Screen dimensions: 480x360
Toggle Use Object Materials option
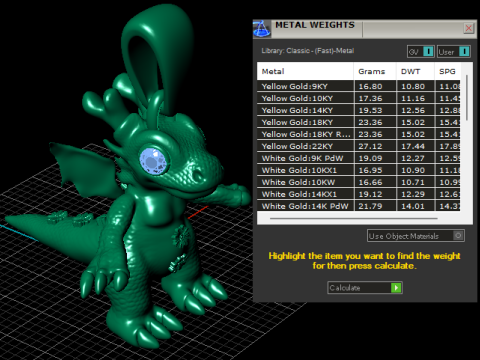[x=416, y=236]
